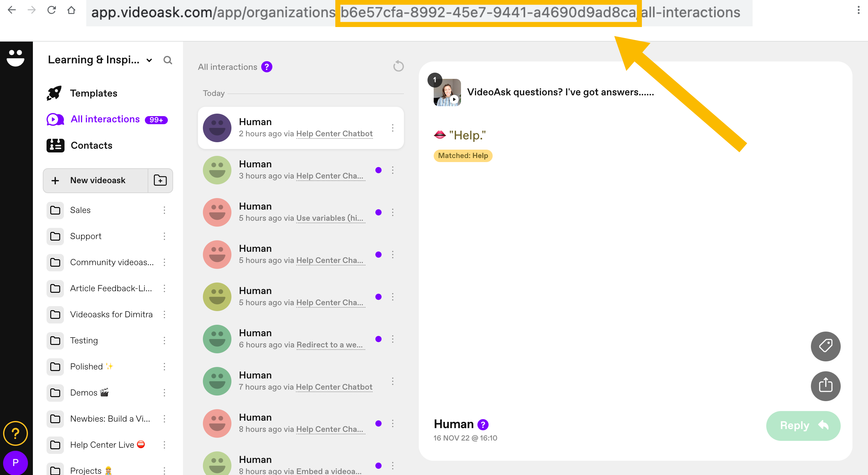Viewport: 868px width, 475px height.
Task: Open the Human interaction from 3 hours ago
Action: point(301,170)
